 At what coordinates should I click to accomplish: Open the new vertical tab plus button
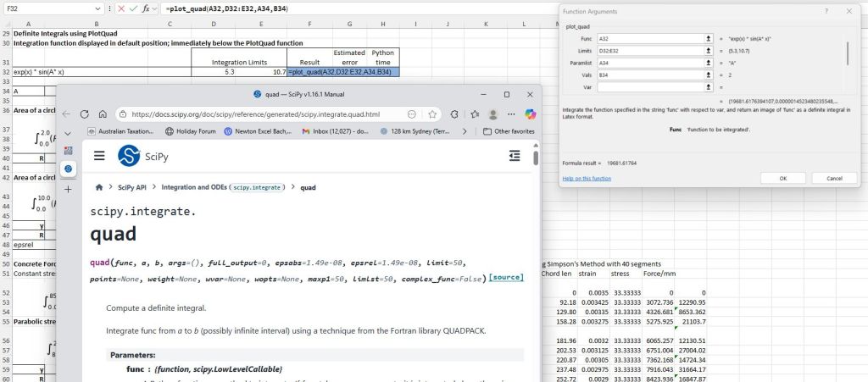click(x=68, y=188)
